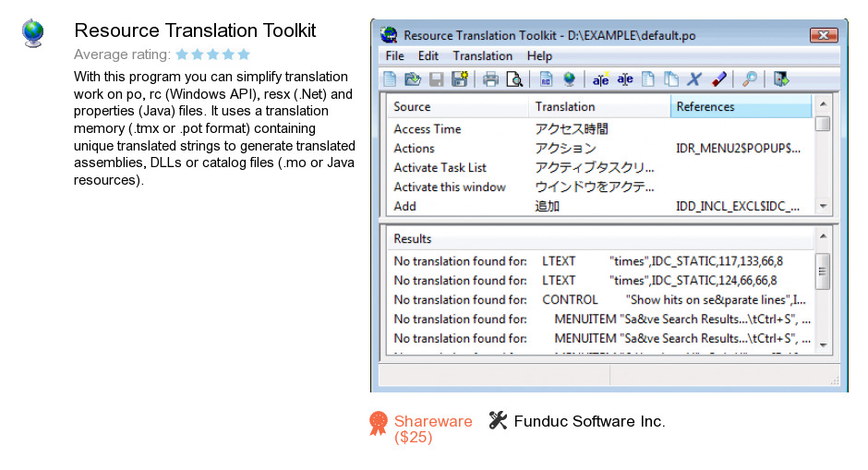868x470 pixels.
Task: Click the アクション translation cell
Action: click(565, 149)
